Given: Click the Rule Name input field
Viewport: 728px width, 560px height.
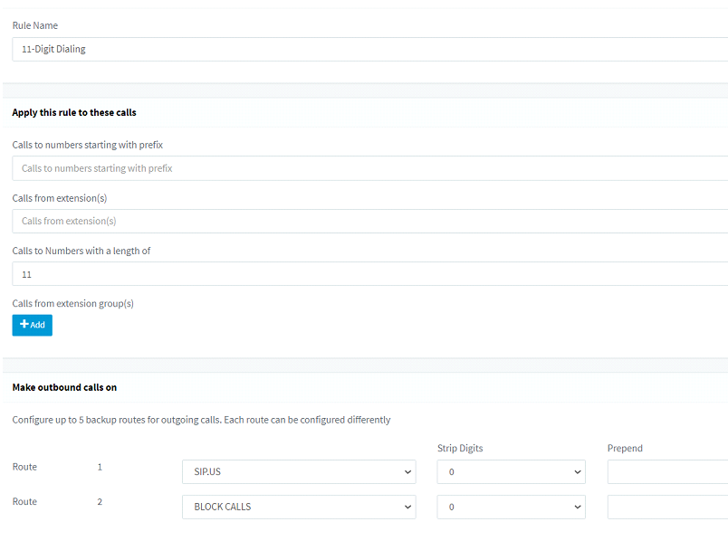Looking at the screenshot, I should (x=370, y=49).
